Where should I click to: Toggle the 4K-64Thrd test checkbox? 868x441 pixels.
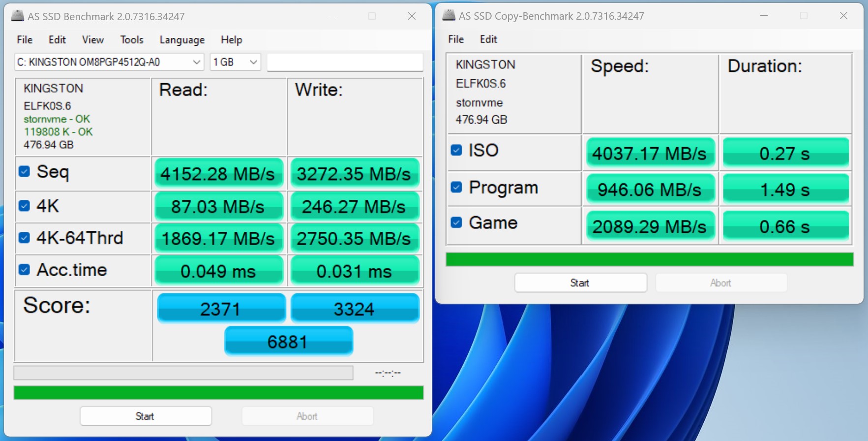[24, 238]
